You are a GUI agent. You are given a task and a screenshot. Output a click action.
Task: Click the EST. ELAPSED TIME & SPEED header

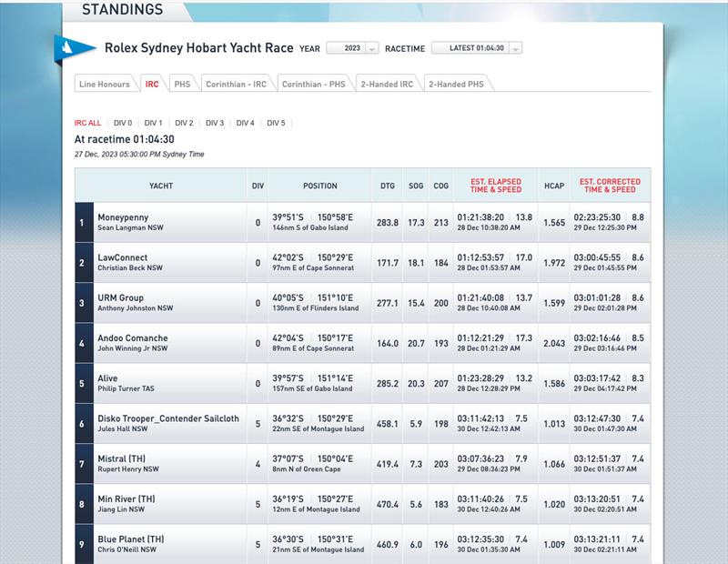(x=495, y=186)
